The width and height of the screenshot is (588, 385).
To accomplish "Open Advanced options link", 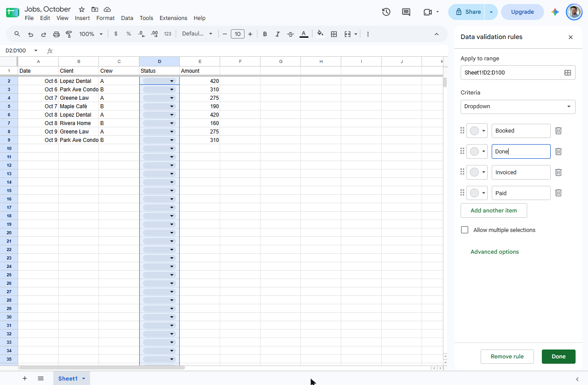I will click(495, 252).
